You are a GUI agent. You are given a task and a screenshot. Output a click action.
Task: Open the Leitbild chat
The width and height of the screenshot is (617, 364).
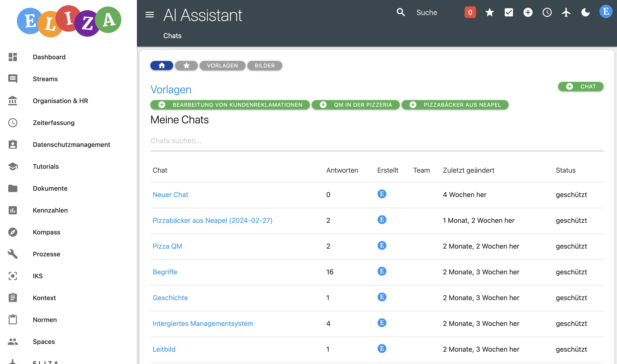click(164, 349)
